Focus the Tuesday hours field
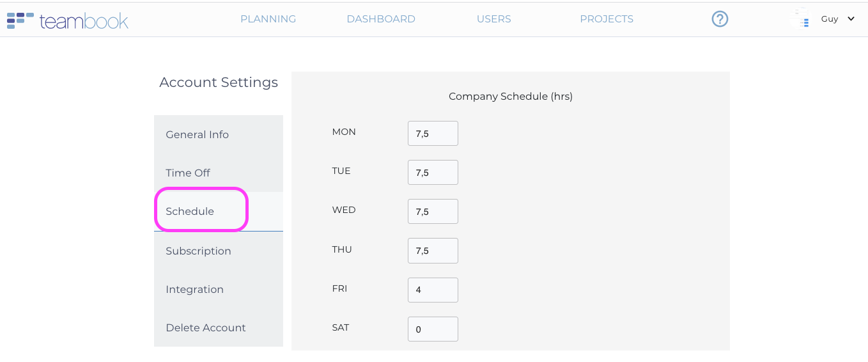The width and height of the screenshot is (868, 362). [433, 172]
